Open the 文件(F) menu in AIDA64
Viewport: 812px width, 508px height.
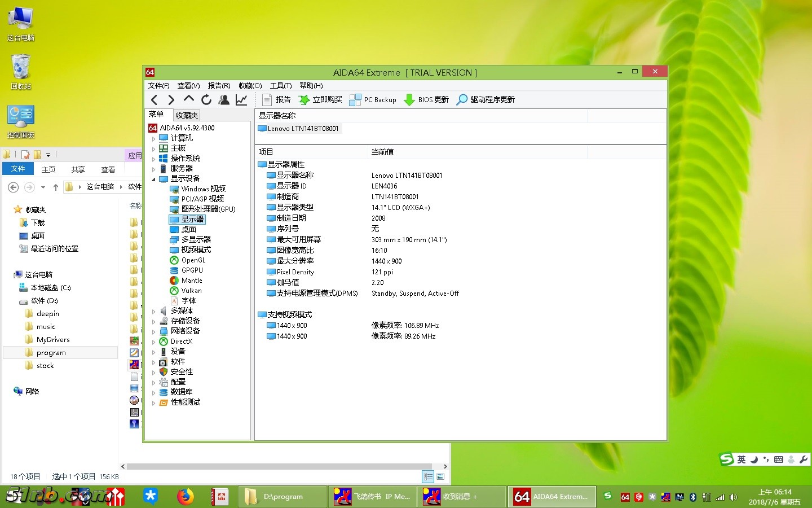[x=159, y=85]
